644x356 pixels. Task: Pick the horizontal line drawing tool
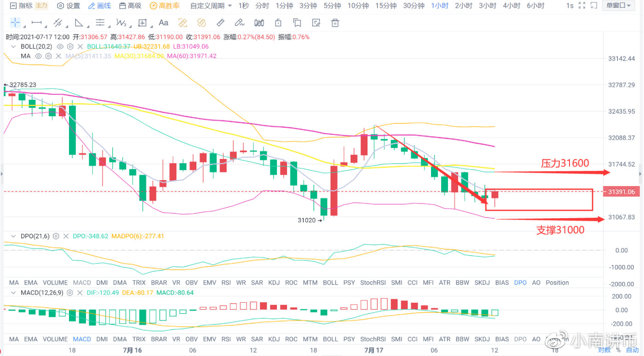[36, 23]
